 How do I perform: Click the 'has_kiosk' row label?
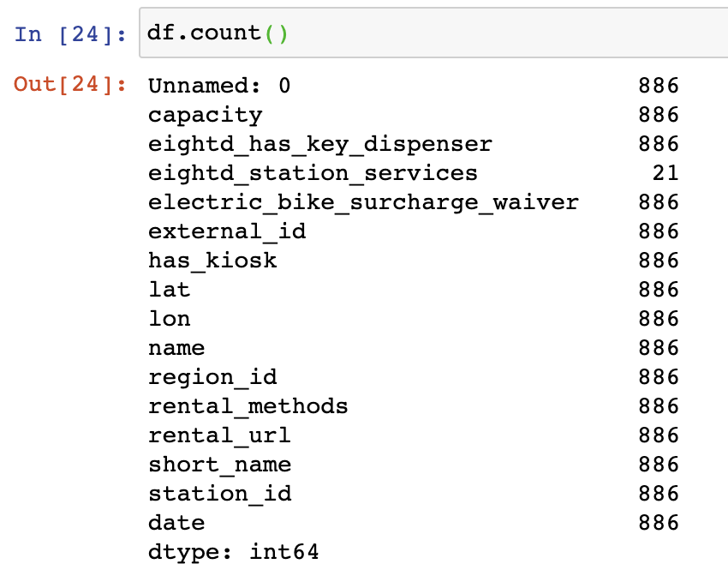tap(212, 261)
